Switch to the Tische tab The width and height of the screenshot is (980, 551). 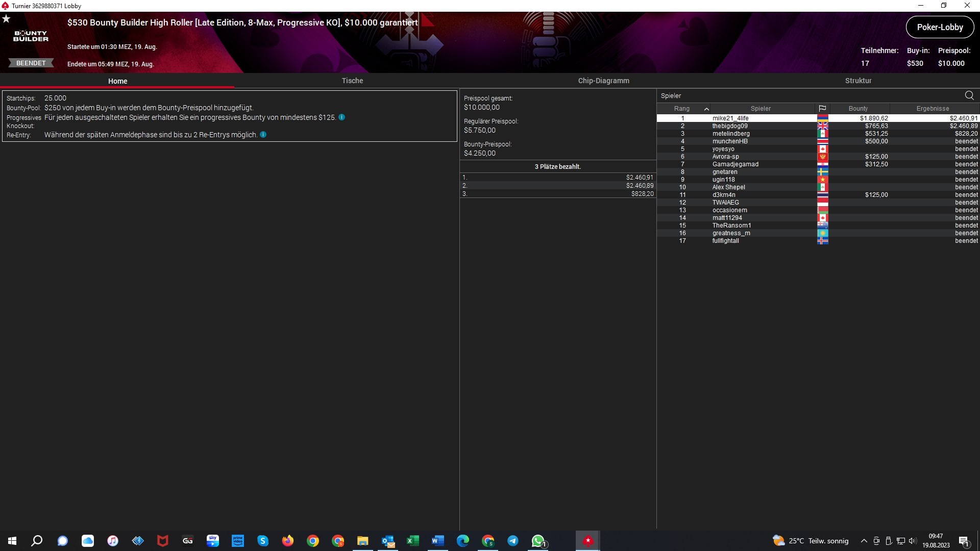click(x=352, y=81)
